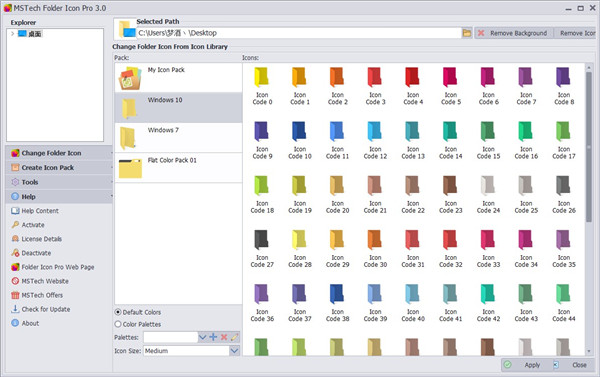The image size is (600, 377).
Task: Click the icons list vertical scrollbar
Action: (589, 147)
